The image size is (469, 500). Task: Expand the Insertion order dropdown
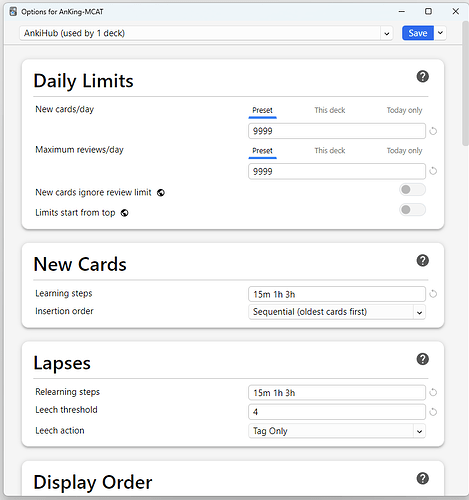(337, 312)
